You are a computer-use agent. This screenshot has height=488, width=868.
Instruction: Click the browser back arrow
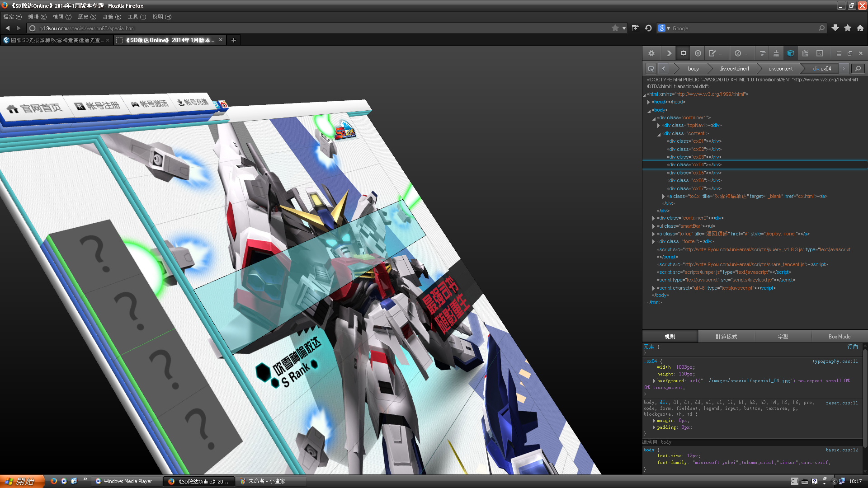pyautogui.click(x=8, y=28)
